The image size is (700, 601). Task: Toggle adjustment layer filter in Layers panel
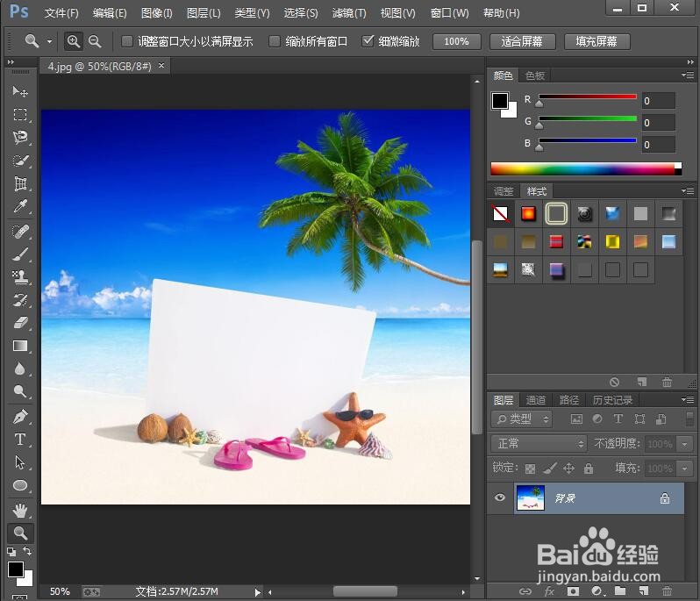pos(597,419)
